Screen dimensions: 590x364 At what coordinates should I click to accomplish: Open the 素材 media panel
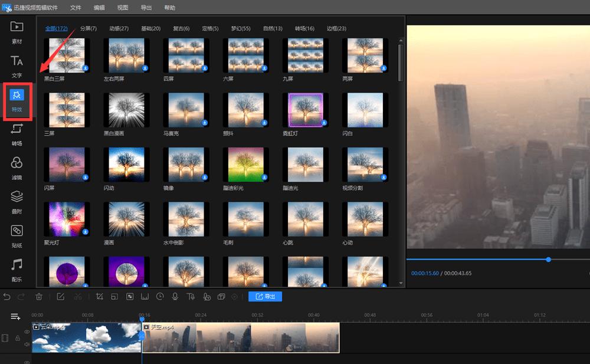[17, 32]
